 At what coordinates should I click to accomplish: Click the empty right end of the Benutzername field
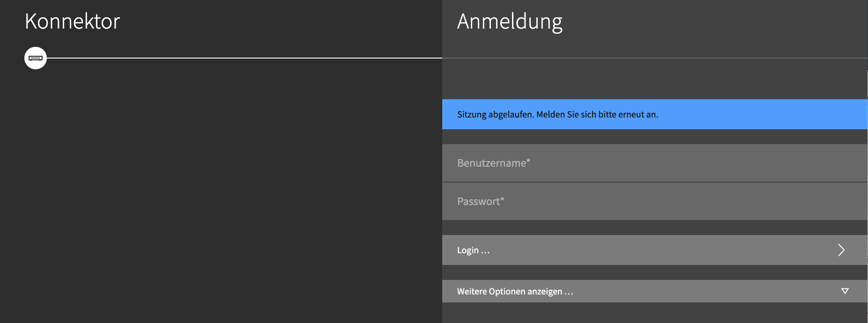click(x=796, y=163)
